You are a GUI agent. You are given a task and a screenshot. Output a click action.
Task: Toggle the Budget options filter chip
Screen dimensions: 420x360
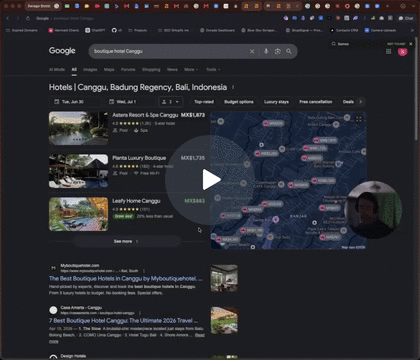point(239,102)
